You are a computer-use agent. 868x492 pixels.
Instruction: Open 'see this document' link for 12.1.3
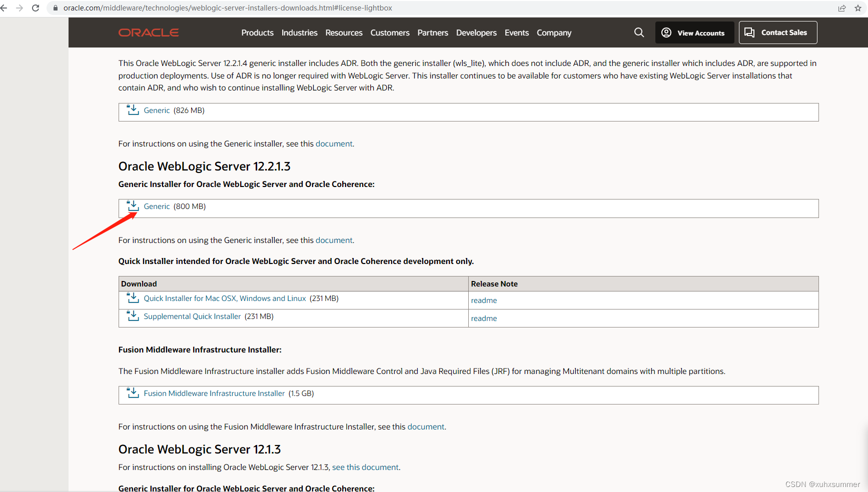coord(365,467)
